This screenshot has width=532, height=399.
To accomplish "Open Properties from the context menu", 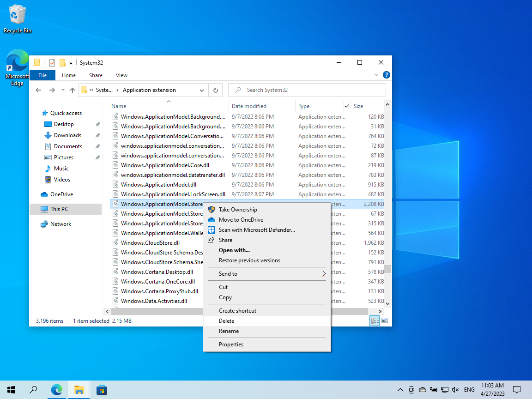I will [x=266, y=345].
